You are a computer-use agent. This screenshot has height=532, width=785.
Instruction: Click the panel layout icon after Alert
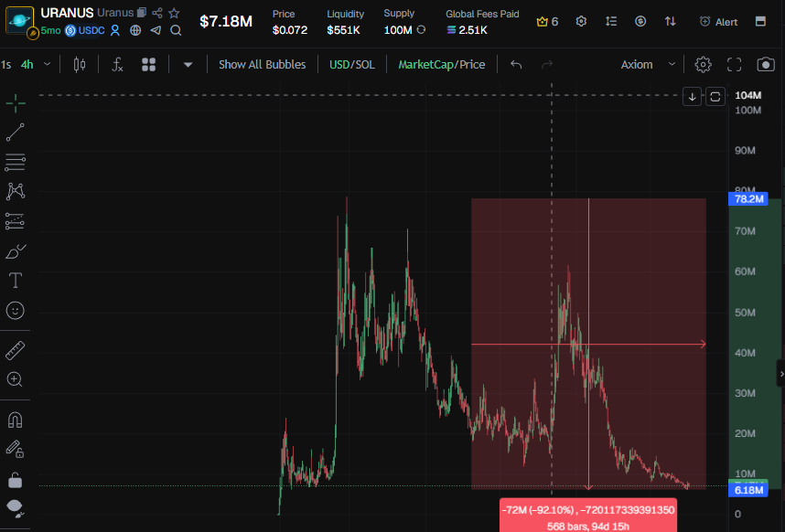pyautogui.click(x=760, y=21)
